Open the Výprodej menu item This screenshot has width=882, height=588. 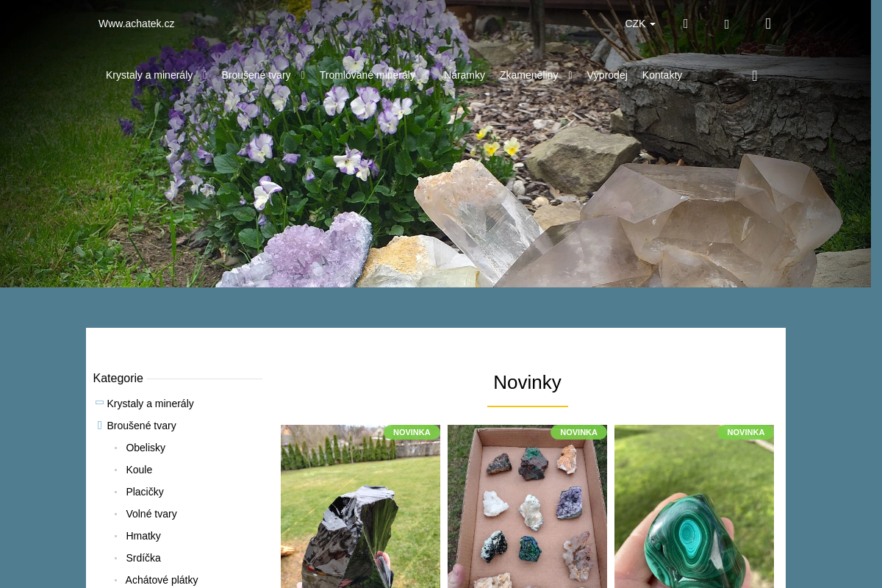click(x=607, y=75)
